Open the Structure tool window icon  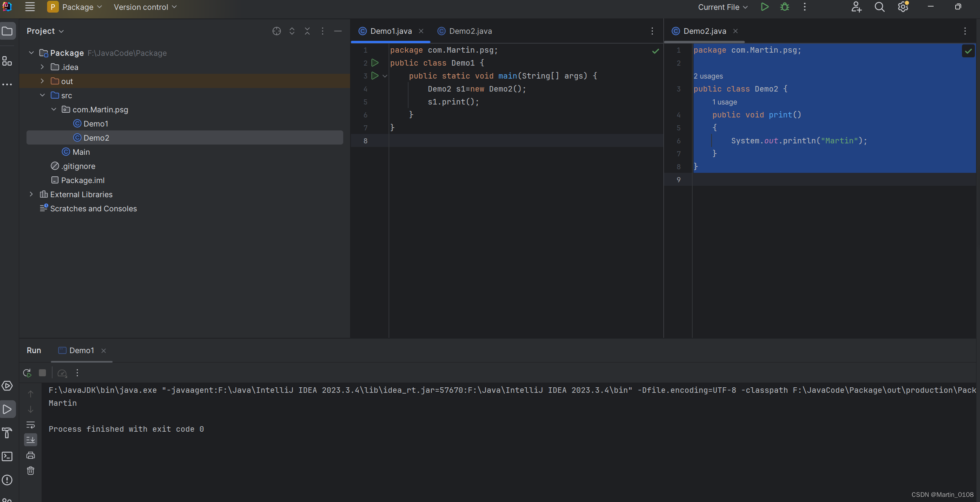[x=7, y=61]
